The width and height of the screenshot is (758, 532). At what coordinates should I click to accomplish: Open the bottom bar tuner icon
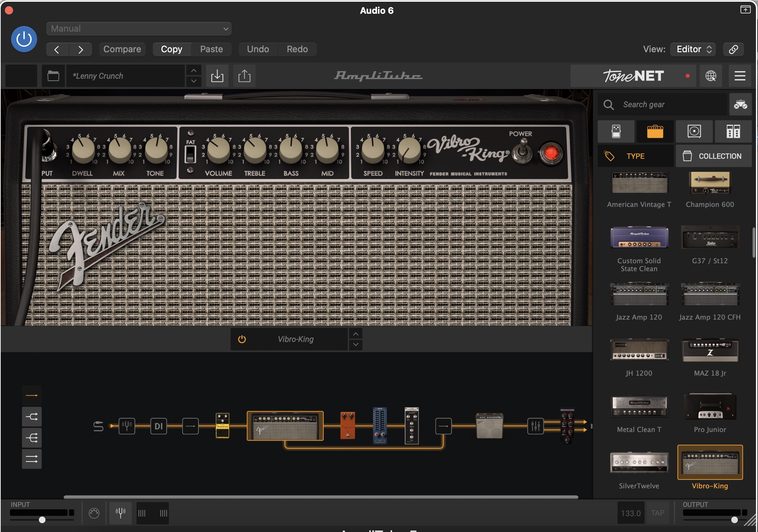(120, 513)
